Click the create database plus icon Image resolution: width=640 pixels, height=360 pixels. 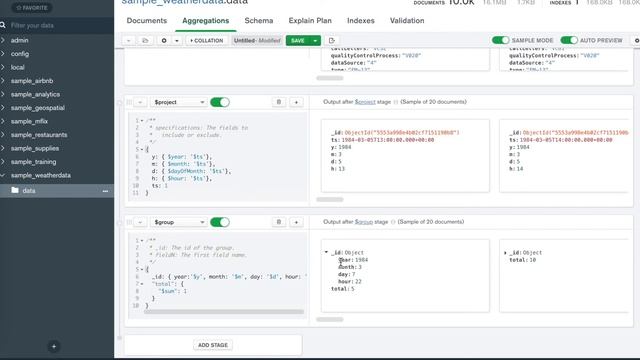(54, 347)
